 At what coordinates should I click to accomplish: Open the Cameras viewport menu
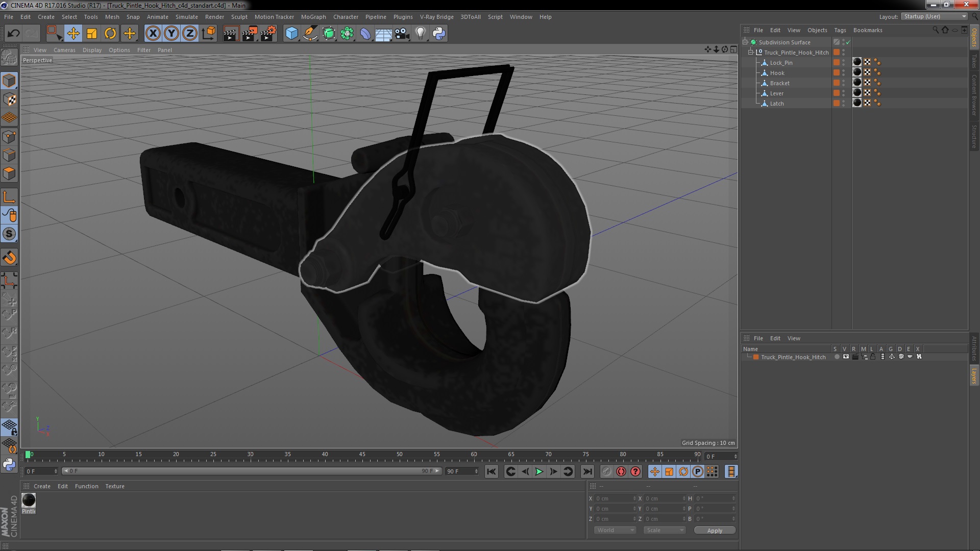(64, 50)
